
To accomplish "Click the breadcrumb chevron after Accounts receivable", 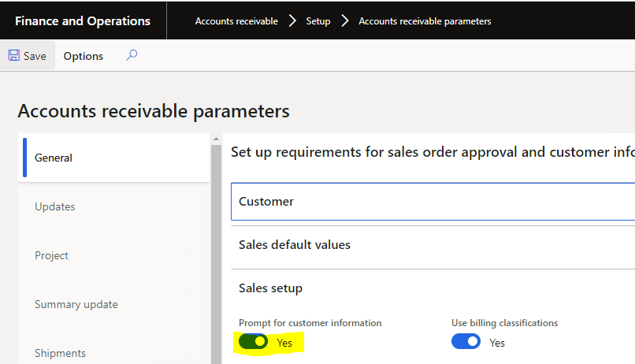I will coord(292,21).
